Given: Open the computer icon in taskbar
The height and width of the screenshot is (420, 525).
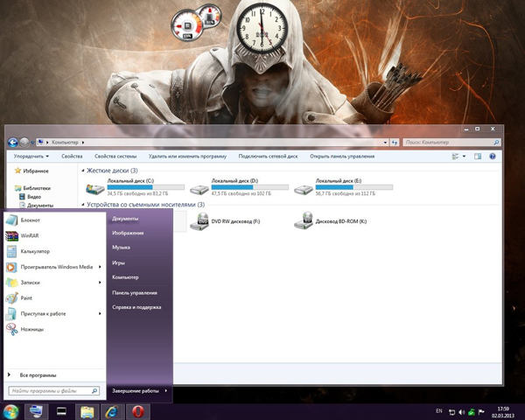Looking at the screenshot, I should tap(36, 411).
